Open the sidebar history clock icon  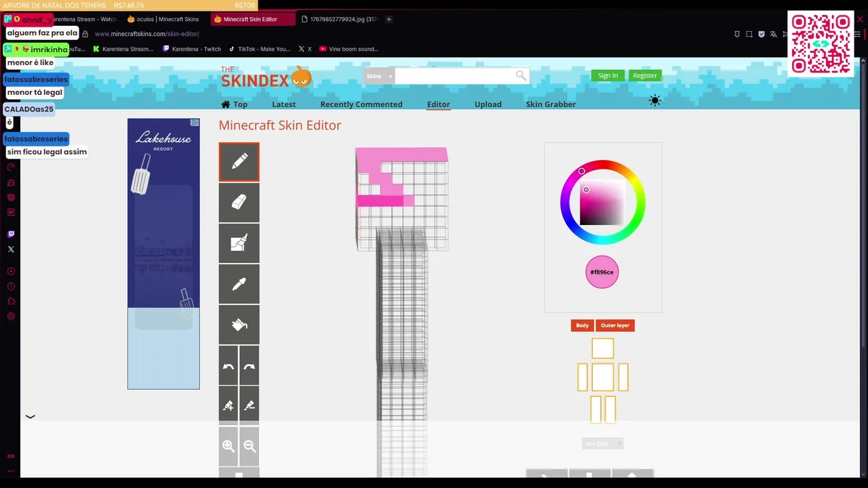pos(11,286)
